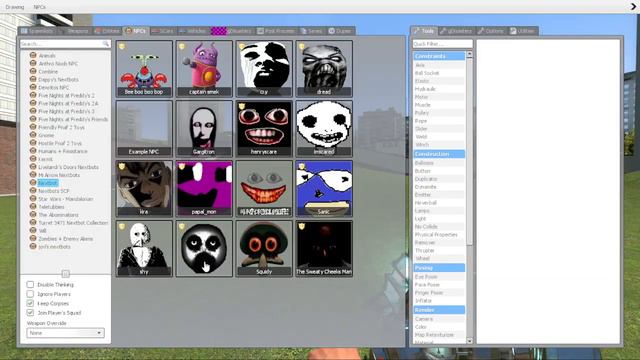The image size is (640, 360).
Task: Uncheck Keep Corpses checkbox
Action: pos(30,303)
